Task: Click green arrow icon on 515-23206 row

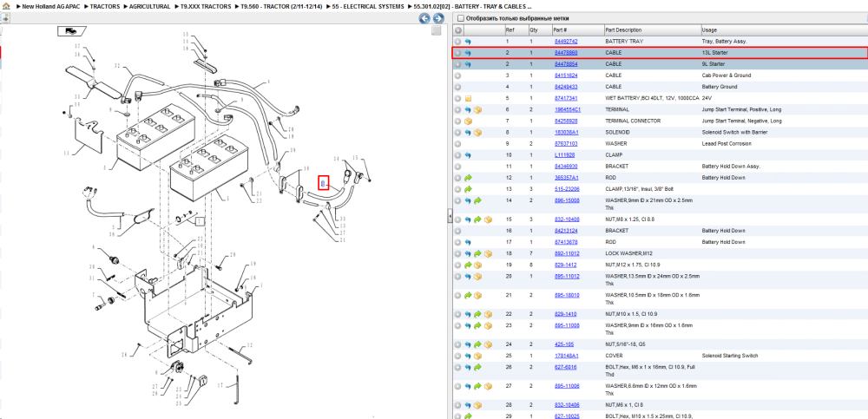Action: [x=468, y=189]
